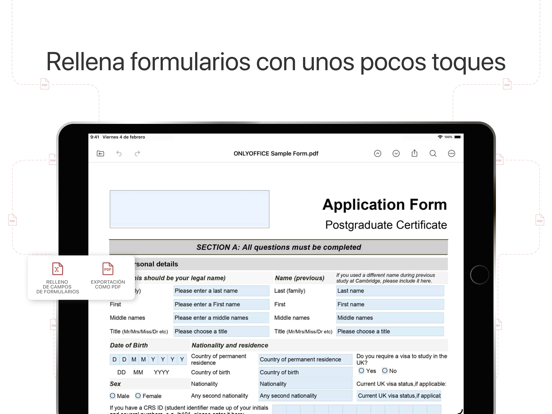Open the 'Please choose a title' dropdown

[221, 331]
